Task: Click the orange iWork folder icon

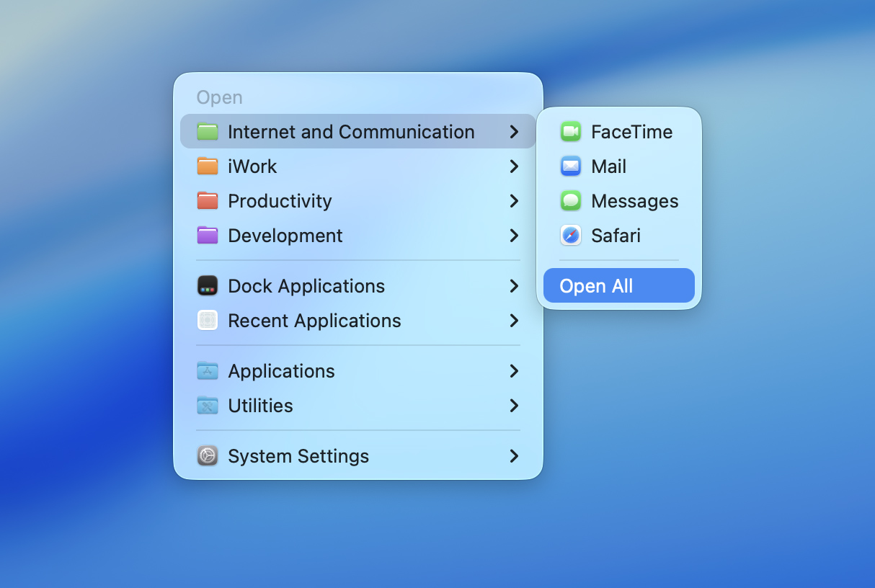Action: 208,166
